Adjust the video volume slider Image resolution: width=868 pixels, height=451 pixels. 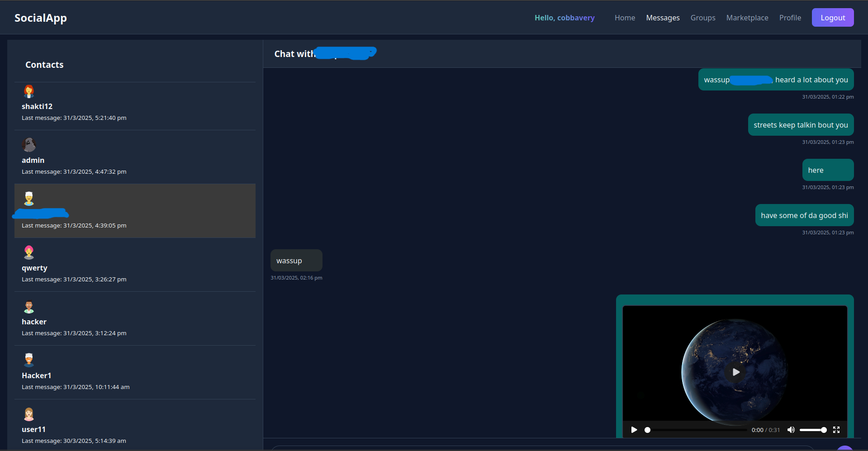point(813,430)
